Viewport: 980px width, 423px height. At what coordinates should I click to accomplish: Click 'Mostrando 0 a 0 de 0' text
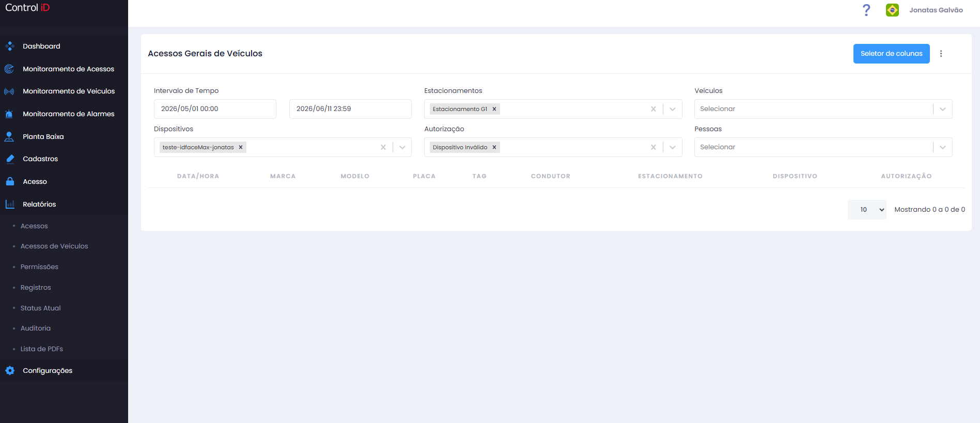tap(929, 210)
